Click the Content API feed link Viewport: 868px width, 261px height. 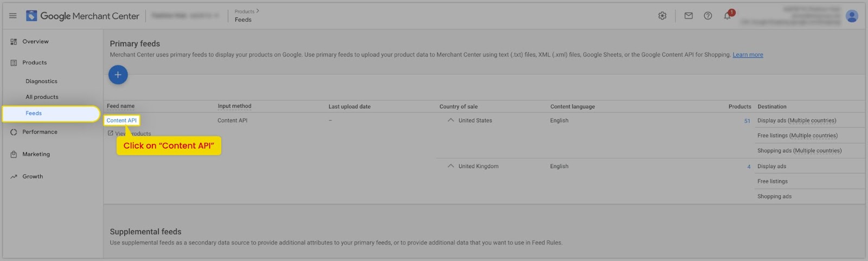pyautogui.click(x=122, y=120)
